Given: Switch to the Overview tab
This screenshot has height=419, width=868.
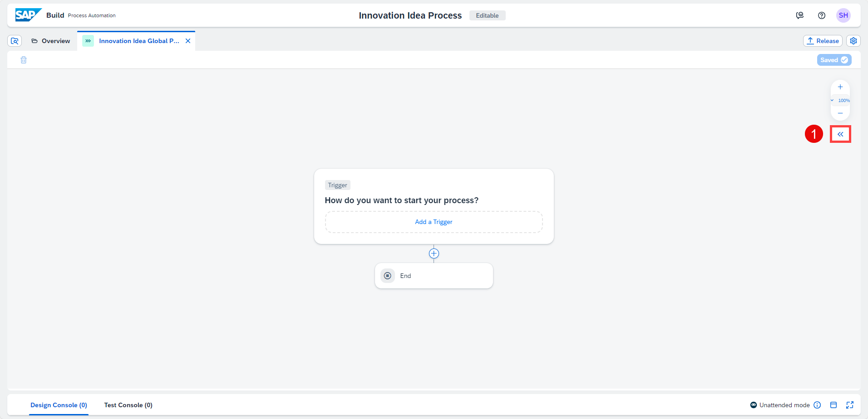Looking at the screenshot, I should click(x=50, y=41).
